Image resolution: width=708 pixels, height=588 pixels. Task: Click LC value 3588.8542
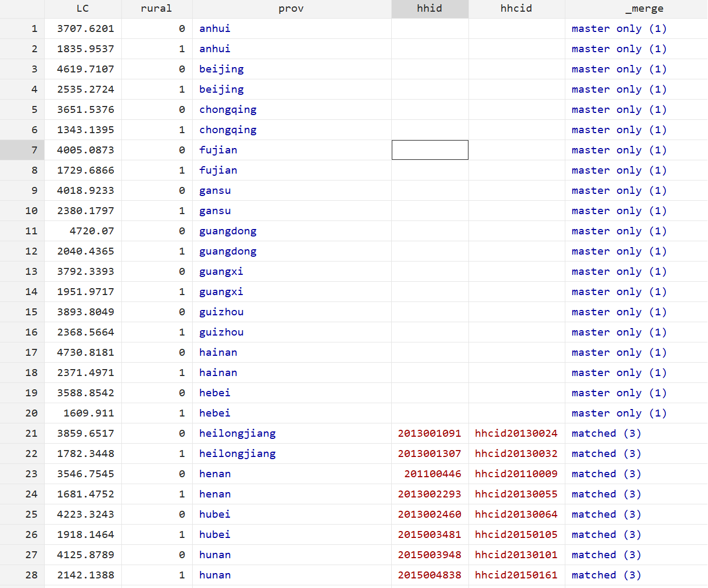click(x=86, y=393)
